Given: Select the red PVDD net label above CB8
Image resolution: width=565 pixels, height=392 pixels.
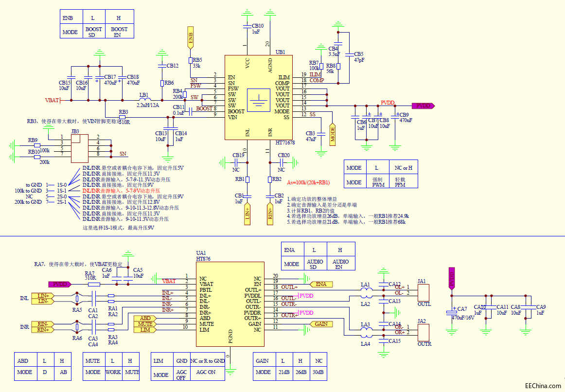Looking at the screenshot, I should 388,103.
